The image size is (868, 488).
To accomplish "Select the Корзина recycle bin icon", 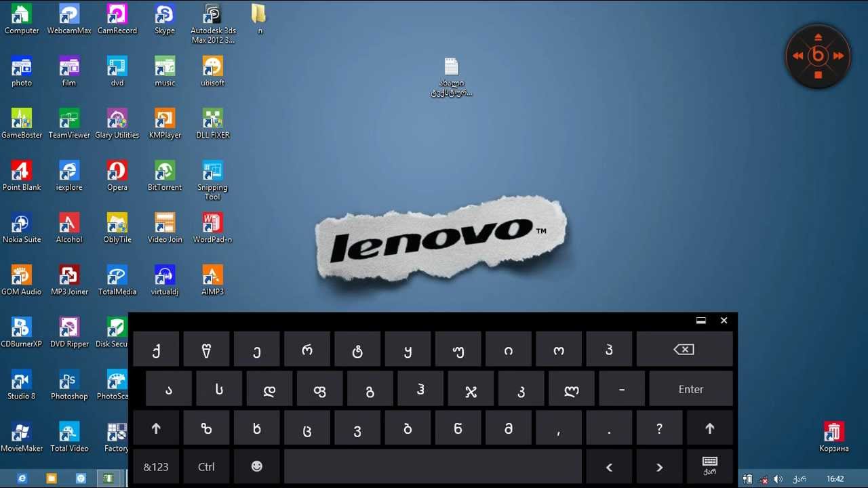I will click(833, 436).
